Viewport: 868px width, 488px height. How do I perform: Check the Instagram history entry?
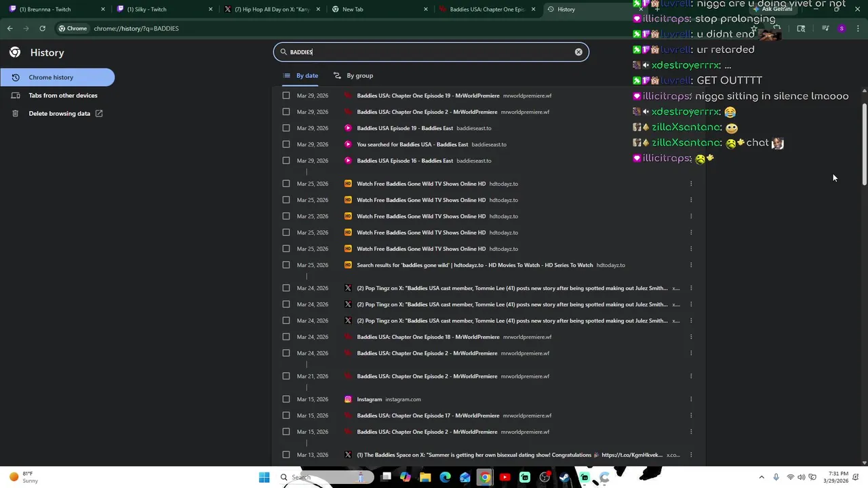pyautogui.click(x=286, y=399)
